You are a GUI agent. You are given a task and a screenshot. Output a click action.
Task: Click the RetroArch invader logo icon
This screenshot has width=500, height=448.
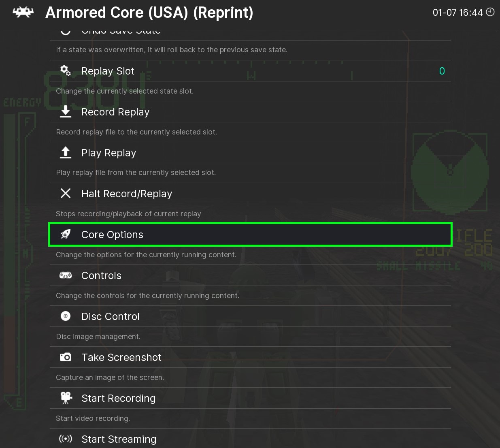click(x=23, y=12)
